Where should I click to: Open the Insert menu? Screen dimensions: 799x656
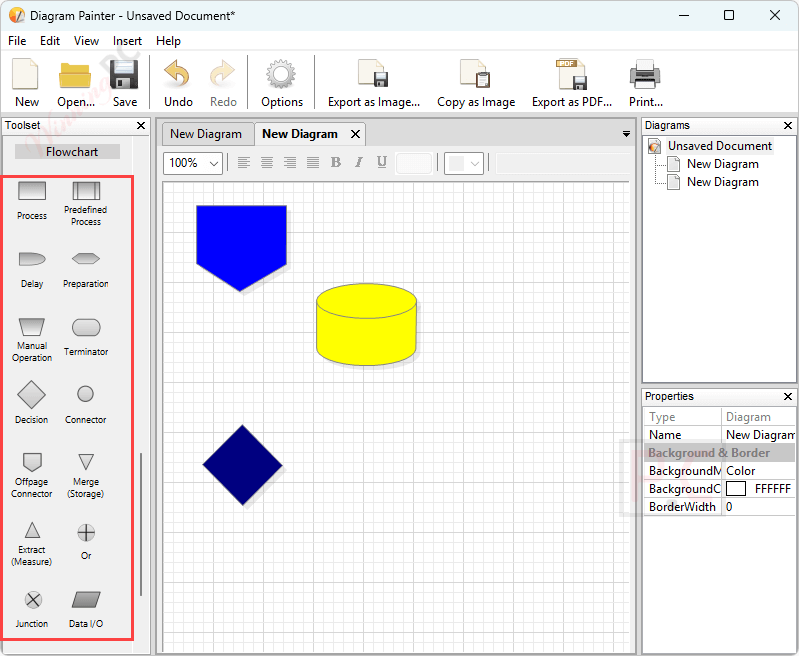pos(127,41)
